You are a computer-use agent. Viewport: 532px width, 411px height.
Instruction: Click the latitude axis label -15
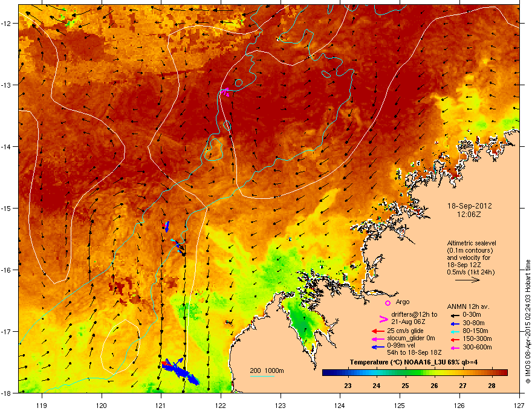click(x=6, y=208)
